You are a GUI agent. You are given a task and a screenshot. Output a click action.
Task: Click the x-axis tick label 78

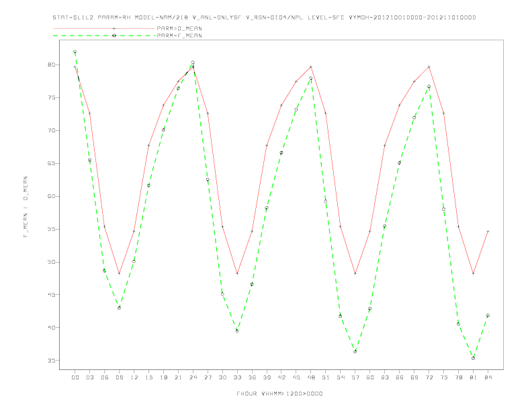[459, 377]
